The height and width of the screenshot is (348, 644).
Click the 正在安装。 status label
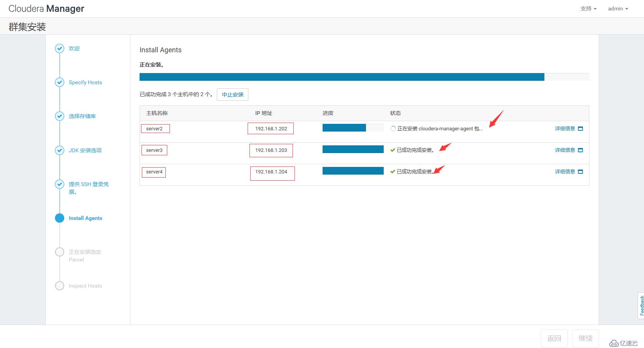(x=152, y=65)
